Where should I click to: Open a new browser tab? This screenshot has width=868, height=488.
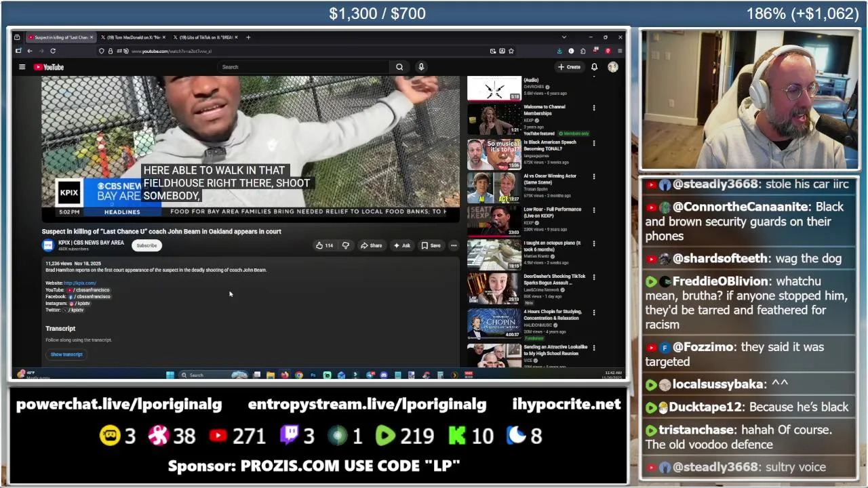[x=248, y=37]
